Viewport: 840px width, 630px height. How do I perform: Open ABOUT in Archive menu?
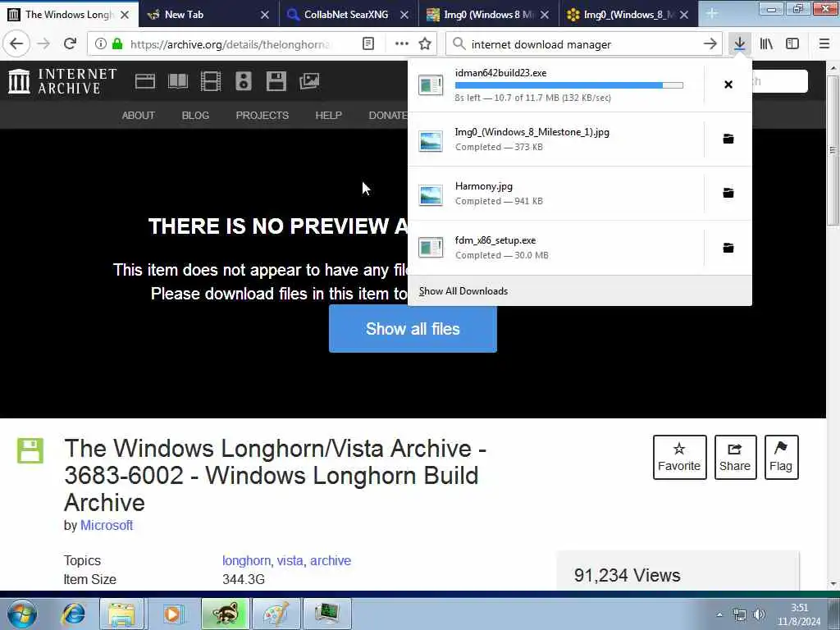(138, 115)
